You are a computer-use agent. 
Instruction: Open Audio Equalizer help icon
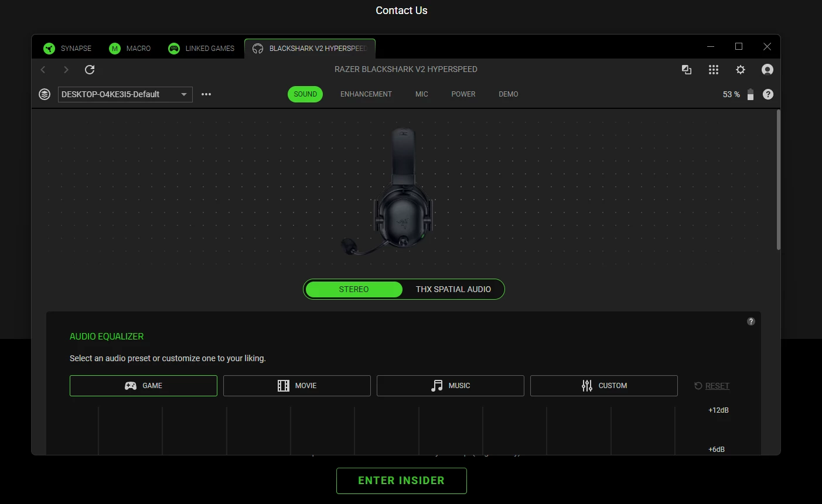click(x=751, y=321)
